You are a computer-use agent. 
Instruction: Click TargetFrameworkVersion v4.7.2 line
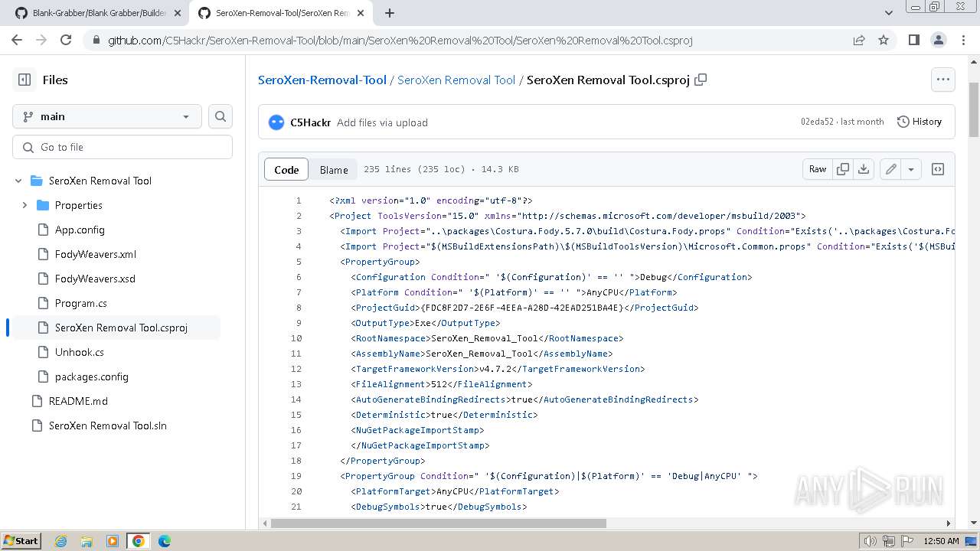point(498,369)
